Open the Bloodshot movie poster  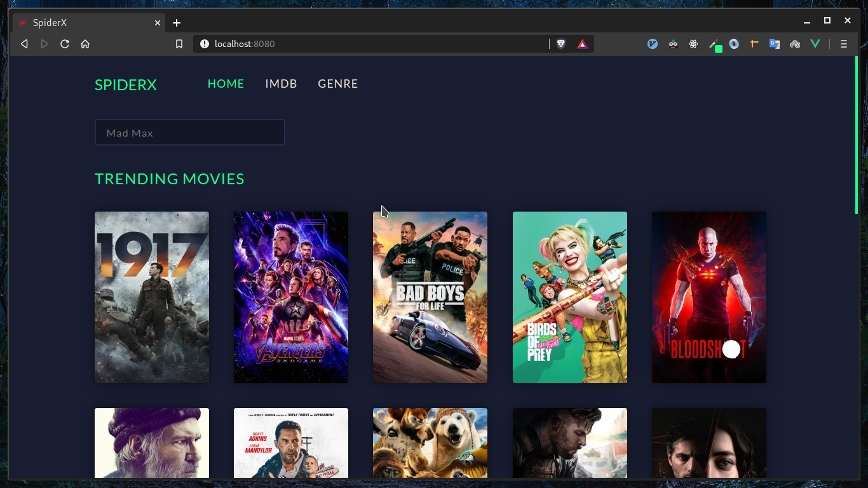709,297
